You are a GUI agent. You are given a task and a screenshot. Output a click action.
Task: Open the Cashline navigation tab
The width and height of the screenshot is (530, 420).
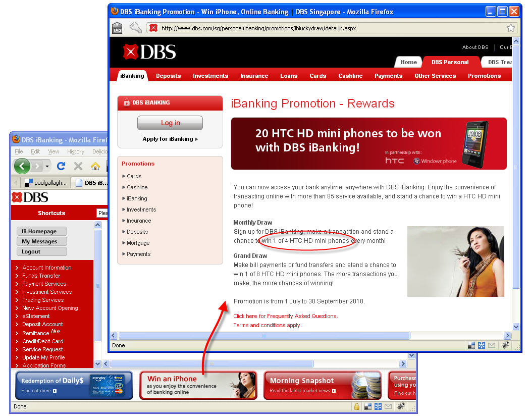(x=350, y=76)
